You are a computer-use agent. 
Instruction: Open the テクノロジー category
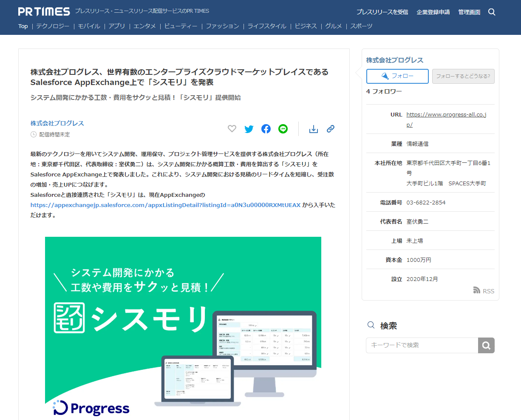coord(53,26)
